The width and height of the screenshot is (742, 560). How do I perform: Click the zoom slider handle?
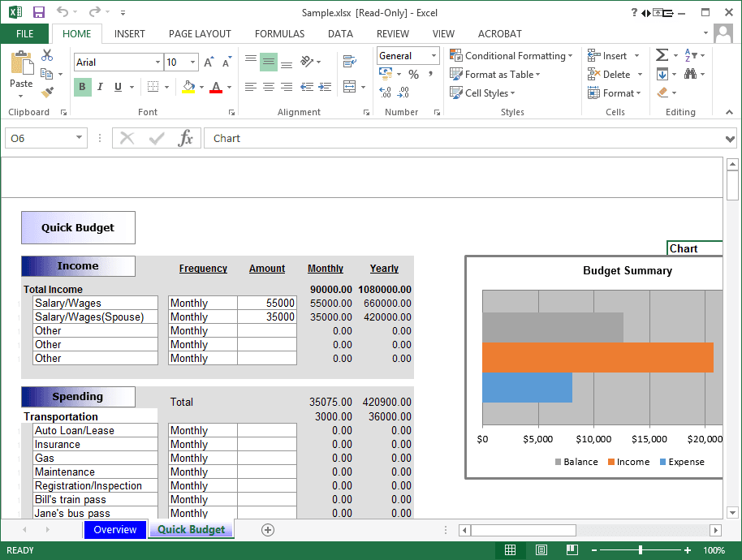click(641, 550)
